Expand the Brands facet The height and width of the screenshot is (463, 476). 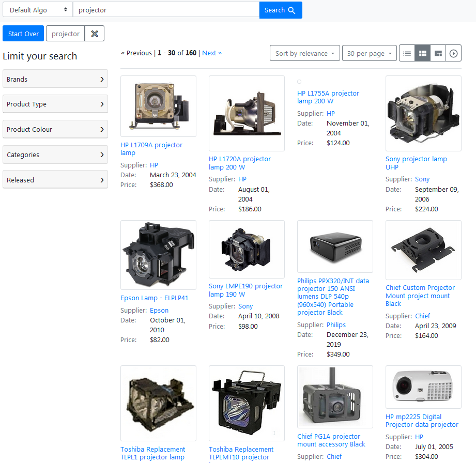tap(55, 79)
